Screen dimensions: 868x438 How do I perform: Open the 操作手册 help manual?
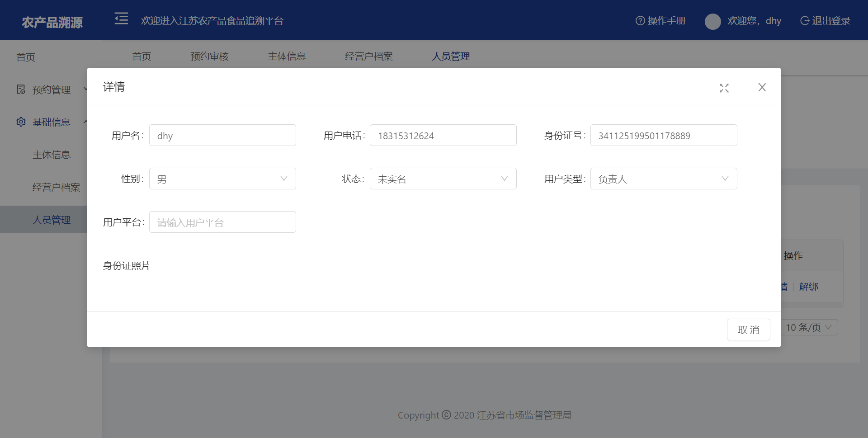tap(660, 21)
